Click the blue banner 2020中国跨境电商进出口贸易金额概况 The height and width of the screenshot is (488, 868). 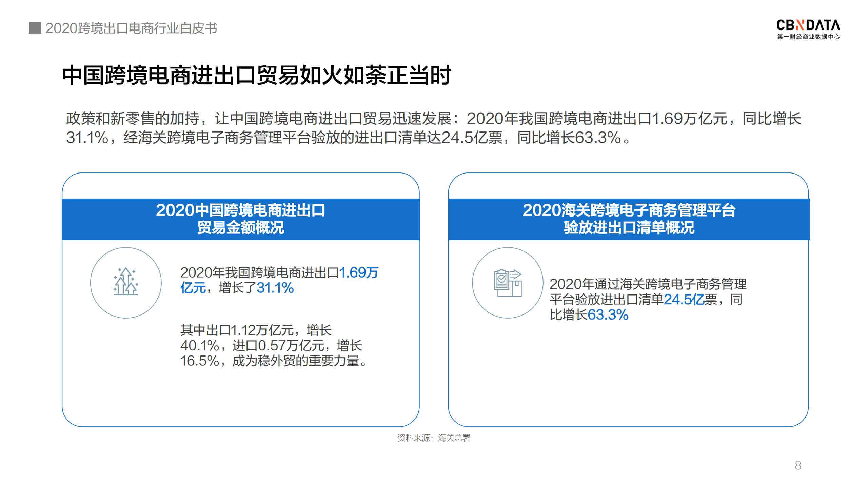point(241,219)
